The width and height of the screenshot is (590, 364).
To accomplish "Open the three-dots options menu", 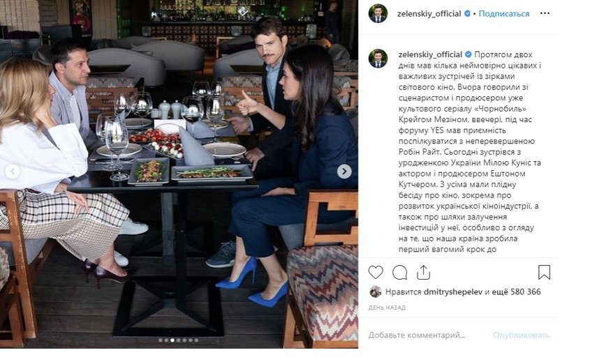I will point(545,13).
